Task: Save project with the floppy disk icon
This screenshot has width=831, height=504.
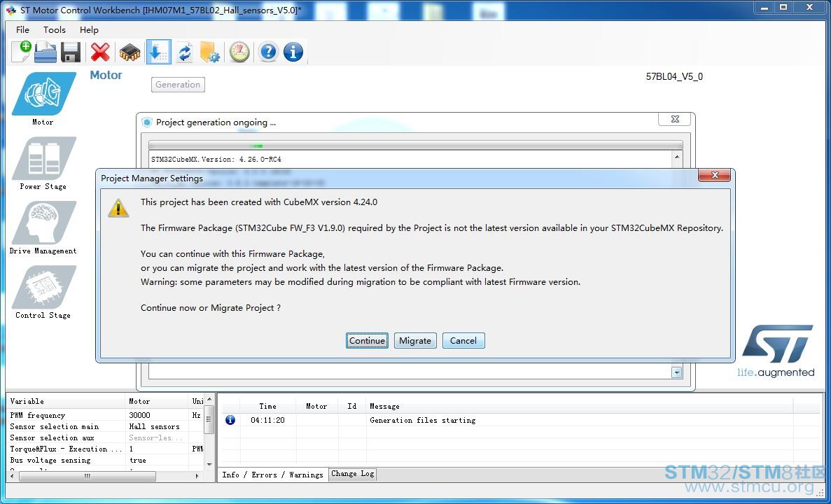Action: [x=71, y=52]
